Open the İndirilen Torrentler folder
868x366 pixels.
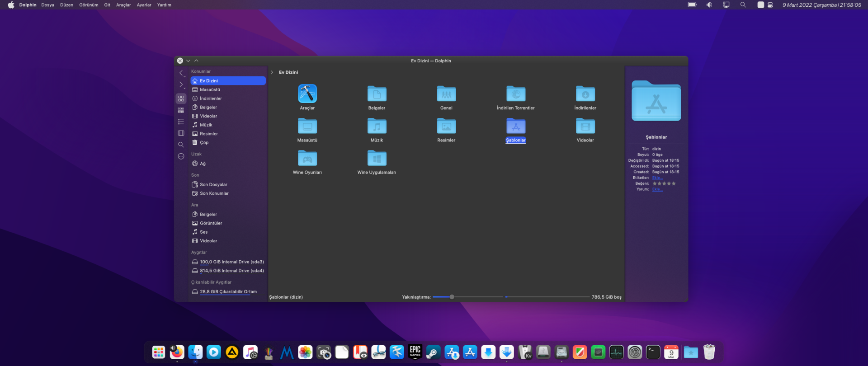point(516,94)
